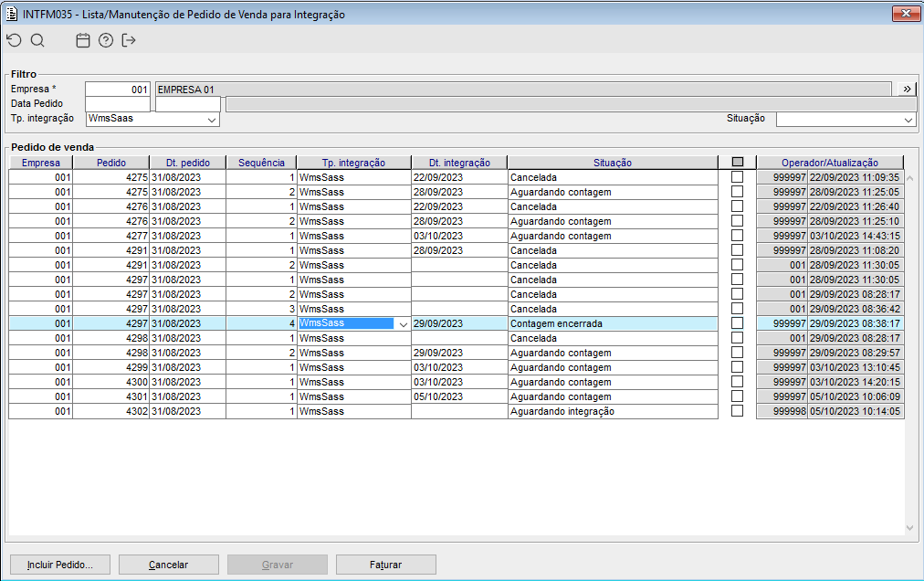Screen dimensions: 924x581
Task: Click the Faturar button
Action: (x=386, y=565)
